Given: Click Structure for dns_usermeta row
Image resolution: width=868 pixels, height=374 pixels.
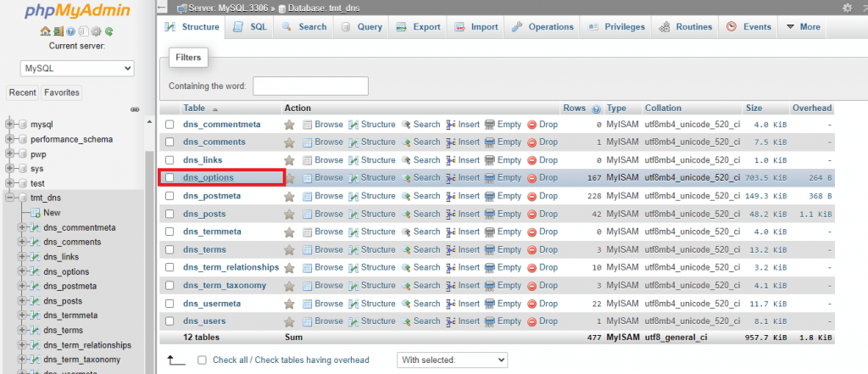Looking at the screenshot, I should [x=371, y=304].
